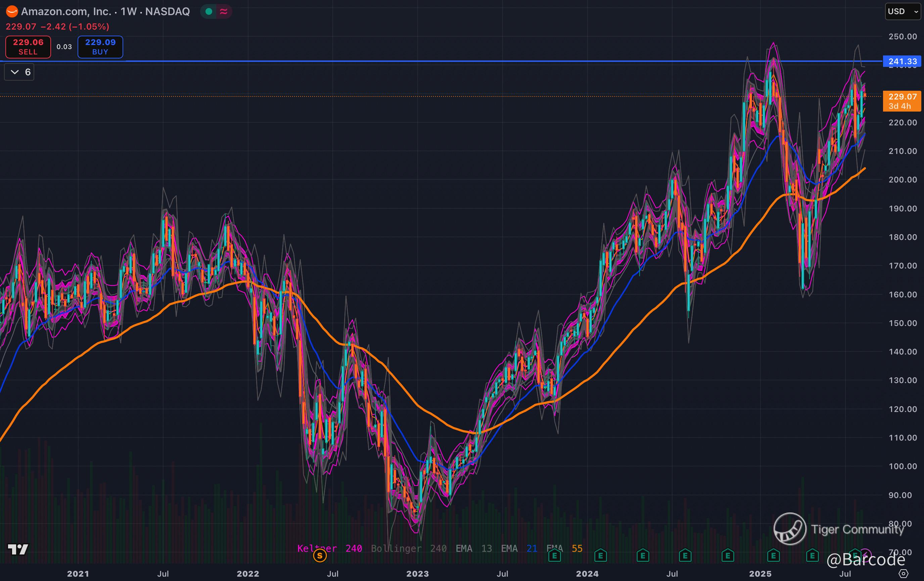Click the 229.09 BUY button
Image resolution: width=924 pixels, height=581 pixels.
(100, 47)
